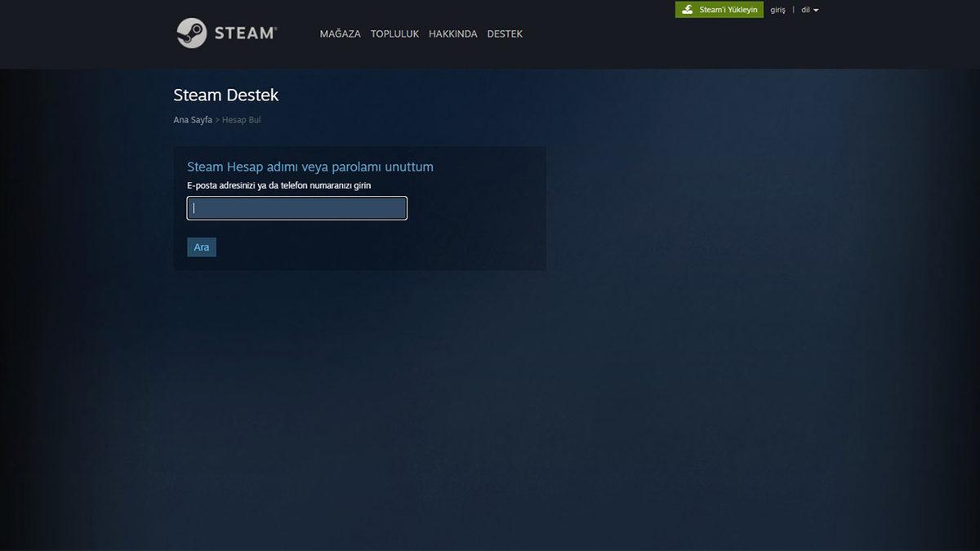This screenshot has width=980, height=551.
Task: Open the DESTEK section
Action: [x=505, y=33]
